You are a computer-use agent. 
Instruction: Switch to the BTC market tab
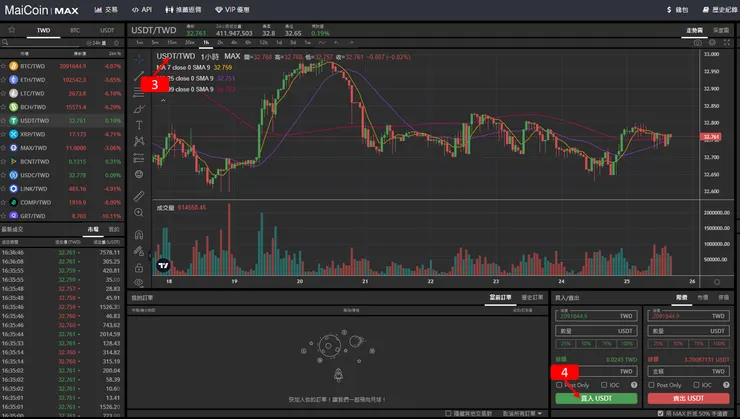pyautogui.click(x=75, y=30)
